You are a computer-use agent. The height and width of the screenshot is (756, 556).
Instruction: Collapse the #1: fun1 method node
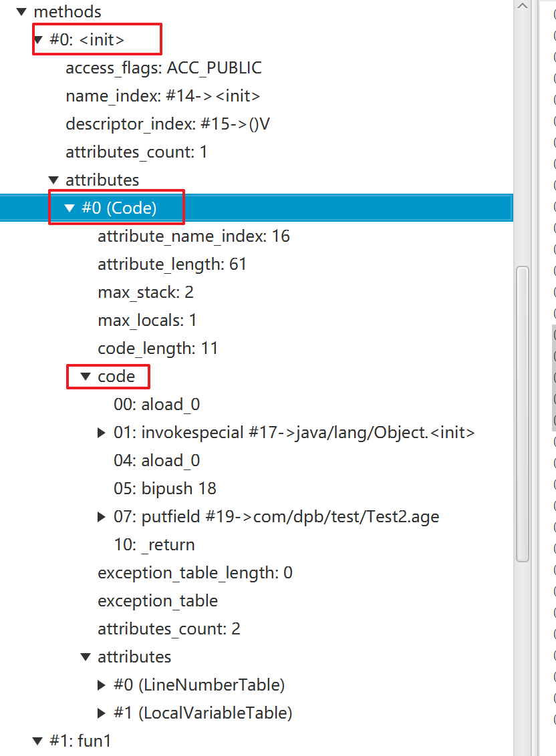[37, 741]
